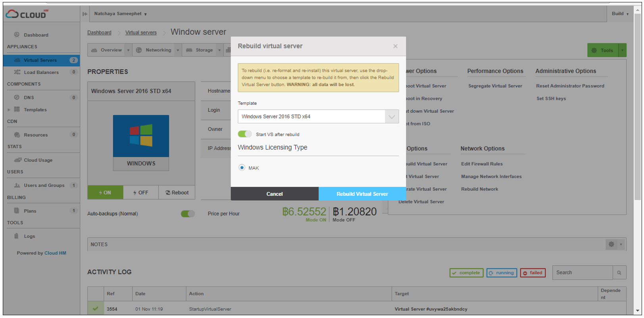Expand the Storage tab dropdown arrow
The width and height of the screenshot is (644, 318).
219,50
